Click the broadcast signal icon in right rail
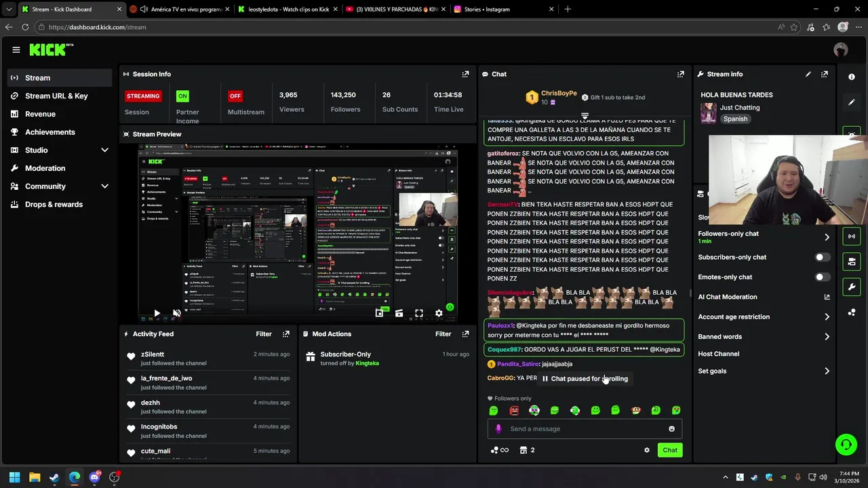The height and width of the screenshot is (488, 868). pos(852,236)
